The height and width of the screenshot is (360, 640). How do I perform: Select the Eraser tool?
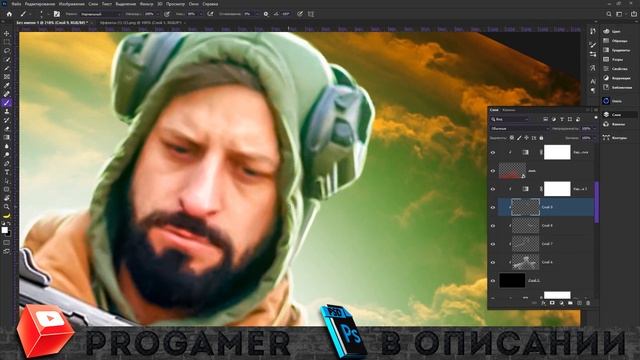click(x=7, y=129)
